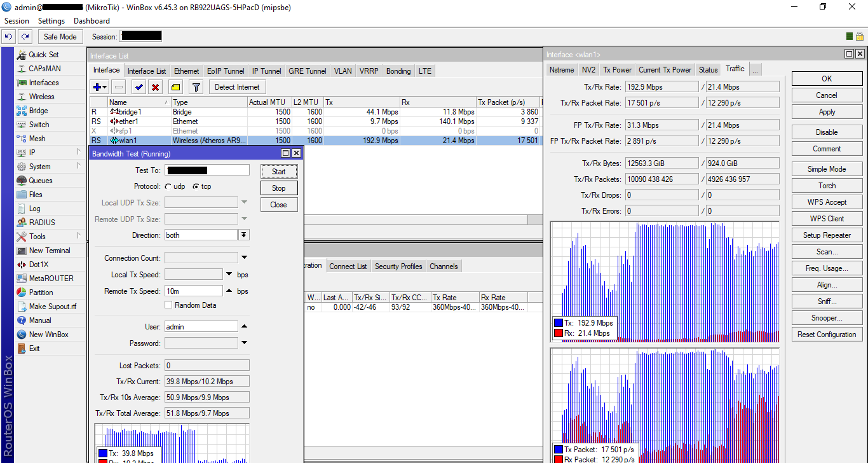Click the Snooper button
Screen dimensions: 868x463
(827, 318)
